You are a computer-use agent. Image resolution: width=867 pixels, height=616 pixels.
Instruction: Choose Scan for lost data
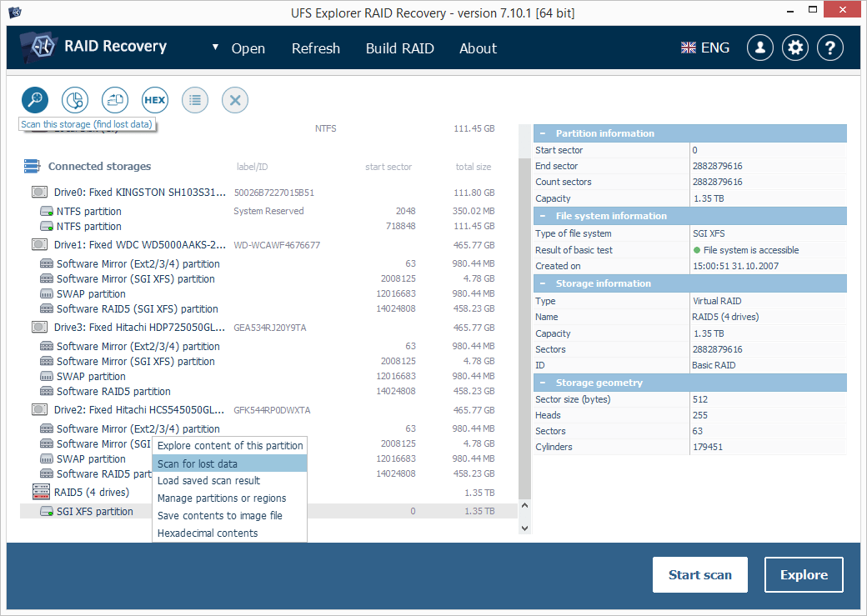tap(229, 463)
